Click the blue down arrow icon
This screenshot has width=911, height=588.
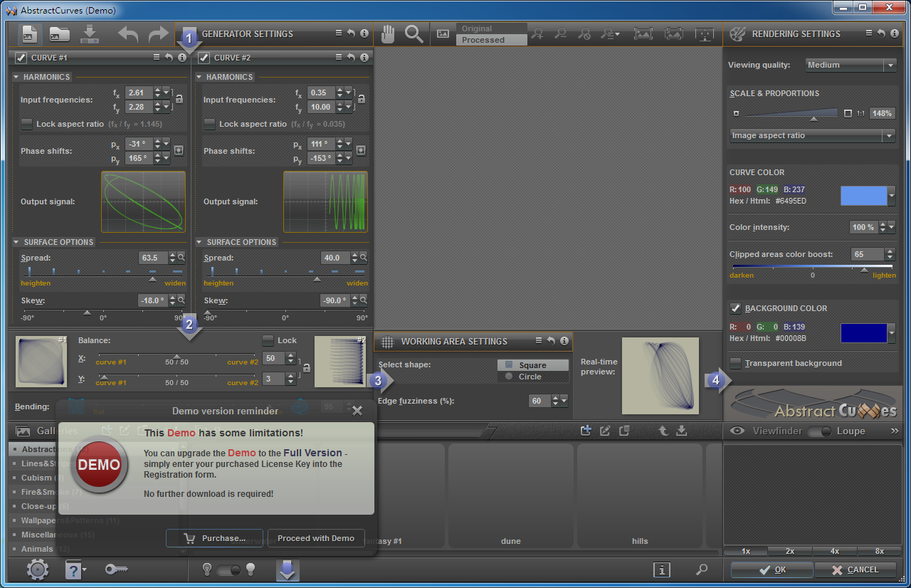click(x=288, y=569)
